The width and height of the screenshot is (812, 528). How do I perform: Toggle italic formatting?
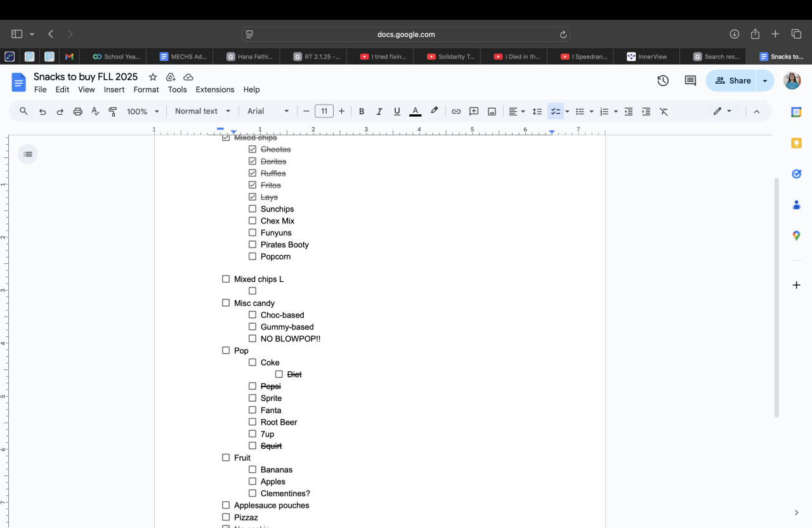coord(379,112)
